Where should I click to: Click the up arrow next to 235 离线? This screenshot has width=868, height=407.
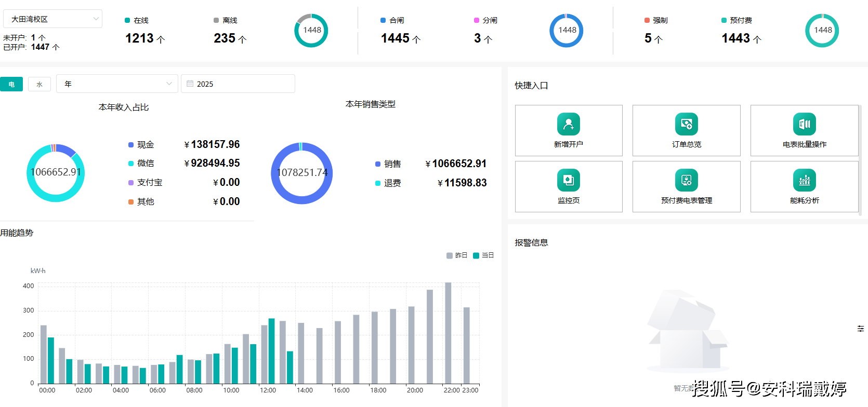point(242,39)
